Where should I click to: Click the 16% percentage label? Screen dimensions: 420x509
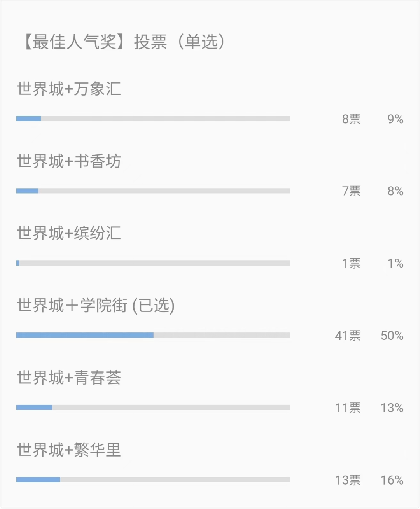pyautogui.click(x=392, y=480)
